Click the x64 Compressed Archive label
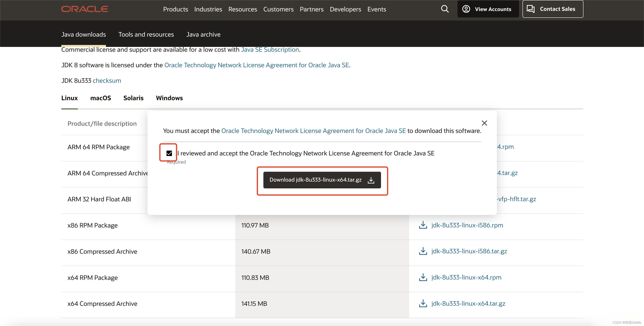This screenshot has height=326, width=644. [x=102, y=304]
